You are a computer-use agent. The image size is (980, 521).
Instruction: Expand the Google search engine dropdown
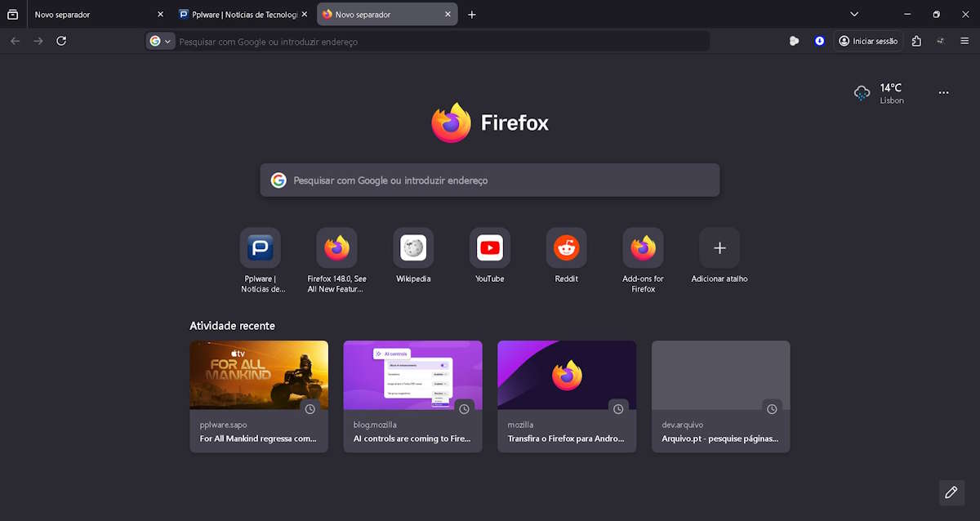tap(160, 41)
